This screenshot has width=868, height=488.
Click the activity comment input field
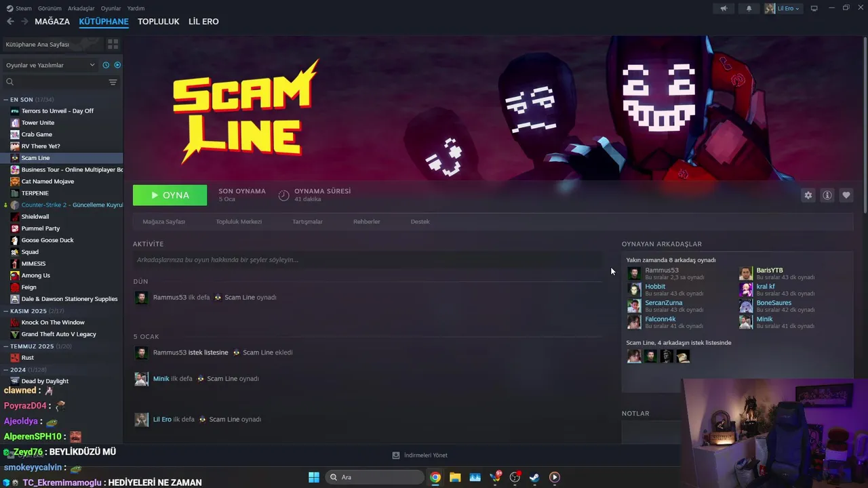pos(368,260)
